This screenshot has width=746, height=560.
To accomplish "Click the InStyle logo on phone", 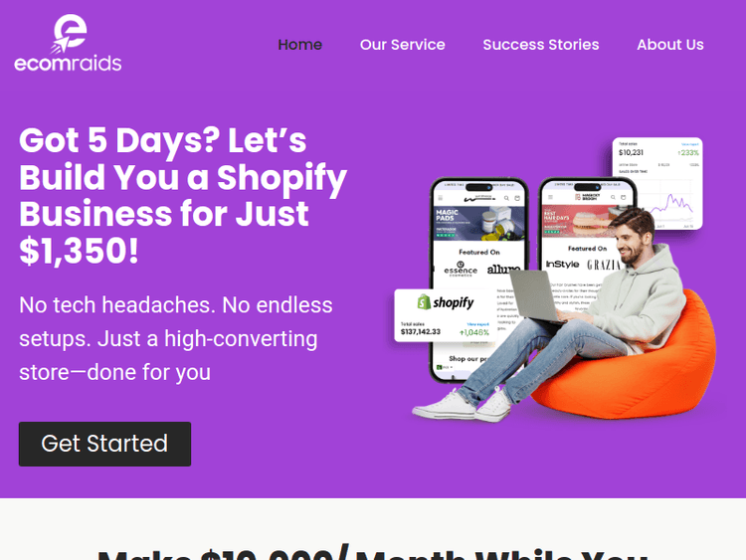I will pos(562,264).
